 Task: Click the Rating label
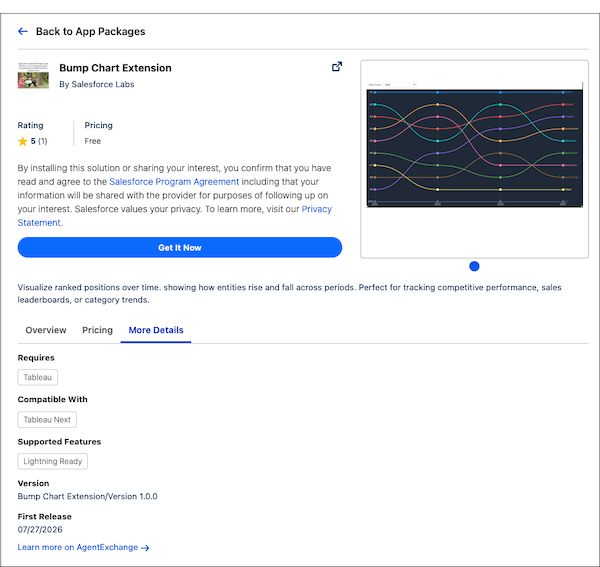[31, 125]
